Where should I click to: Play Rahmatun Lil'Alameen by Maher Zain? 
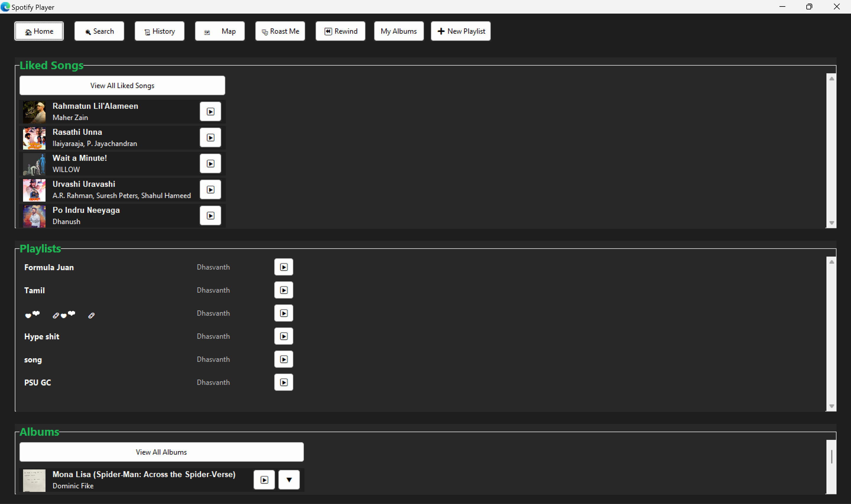tap(210, 111)
